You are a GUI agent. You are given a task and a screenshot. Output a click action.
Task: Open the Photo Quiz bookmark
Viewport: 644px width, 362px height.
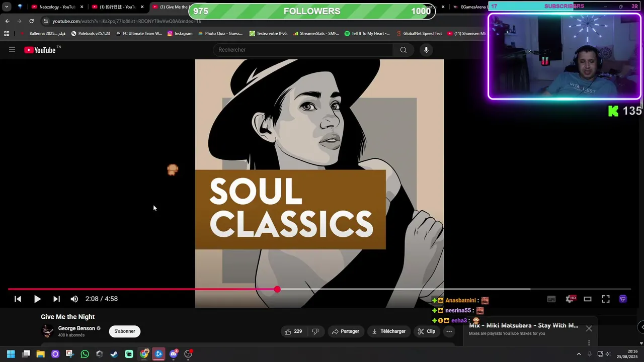click(220, 34)
